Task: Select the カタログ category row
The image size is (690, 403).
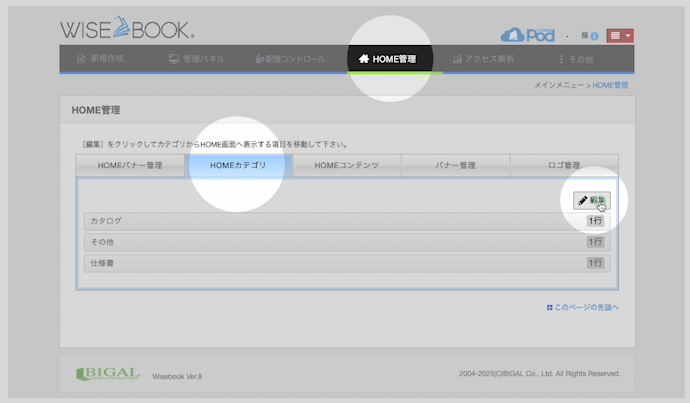Action: [x=347, y=221]
